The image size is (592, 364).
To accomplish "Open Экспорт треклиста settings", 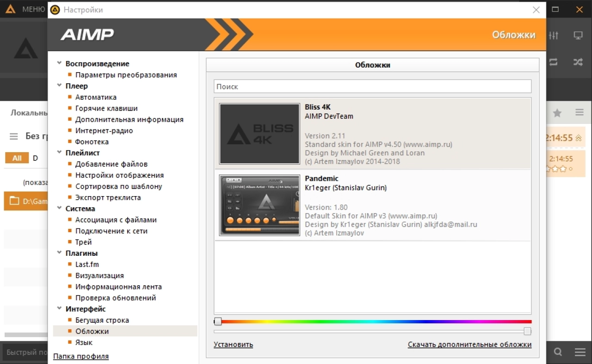I will [108, 197].
